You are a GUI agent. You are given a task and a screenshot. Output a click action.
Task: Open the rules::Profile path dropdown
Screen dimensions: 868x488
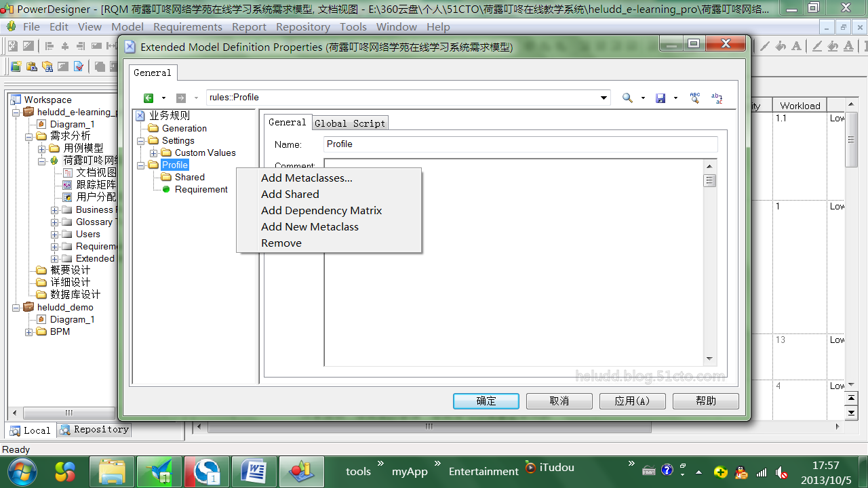tap(604, 98)
